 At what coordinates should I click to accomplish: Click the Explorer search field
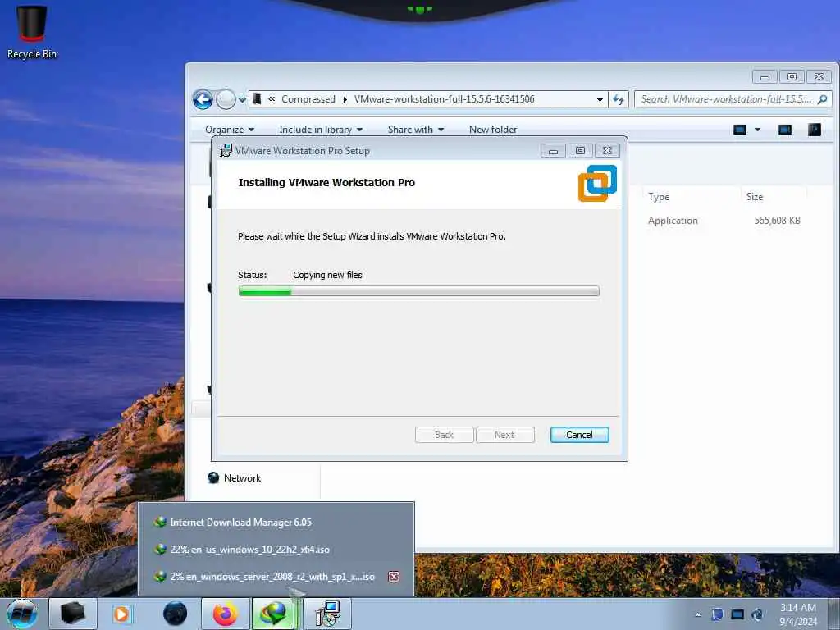[727, 99]
